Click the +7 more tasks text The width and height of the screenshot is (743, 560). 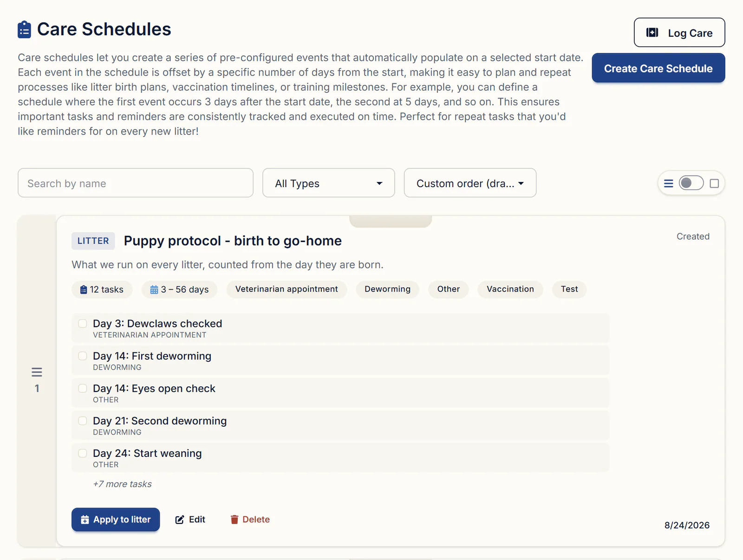pyautogui.click(x=122, y=484)
